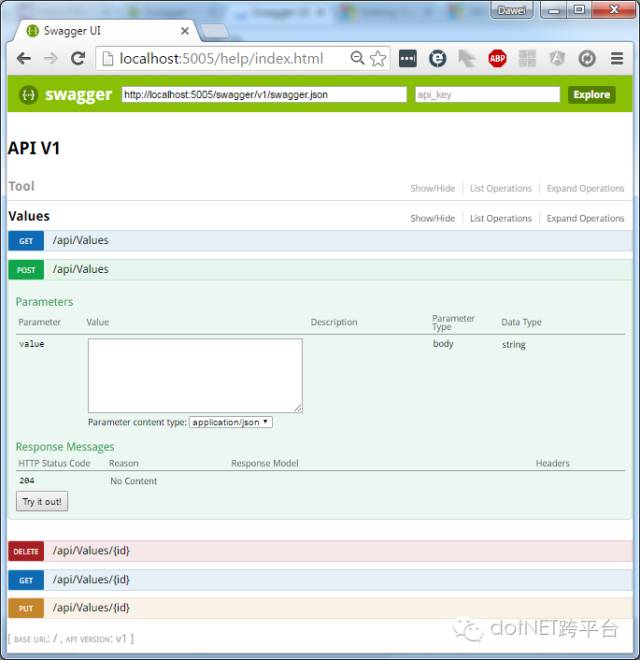The height and width of the screenshot is (660, 640).
Task: Open the Parameter content type dropdown
Action: point(231,422)
